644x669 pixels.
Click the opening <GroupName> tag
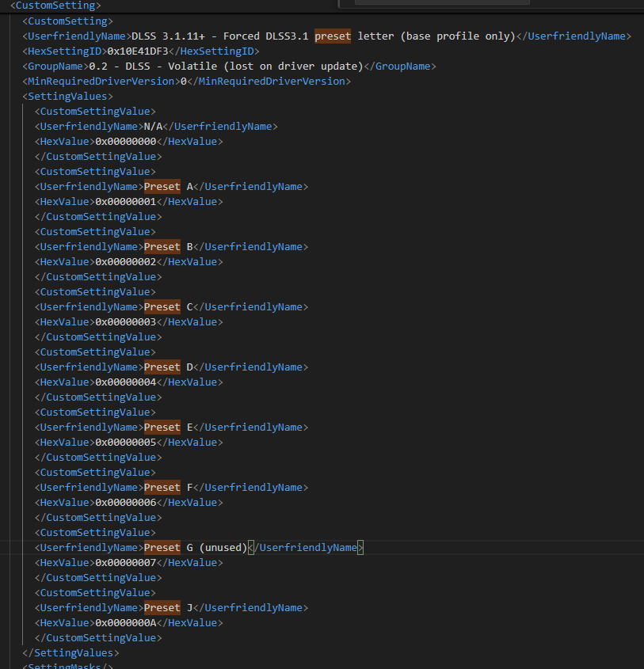[55, 67]
